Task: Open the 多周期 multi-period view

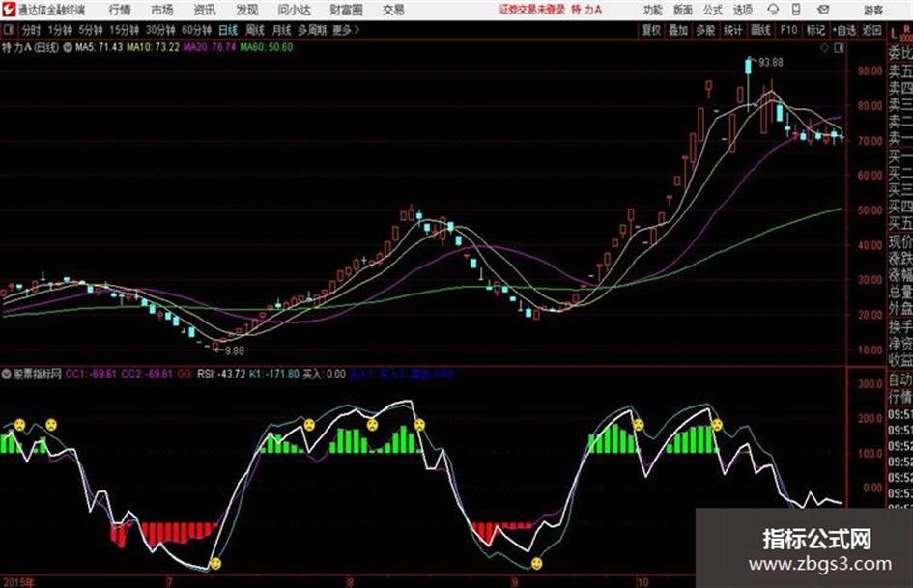Action: (x=311, y=30)
